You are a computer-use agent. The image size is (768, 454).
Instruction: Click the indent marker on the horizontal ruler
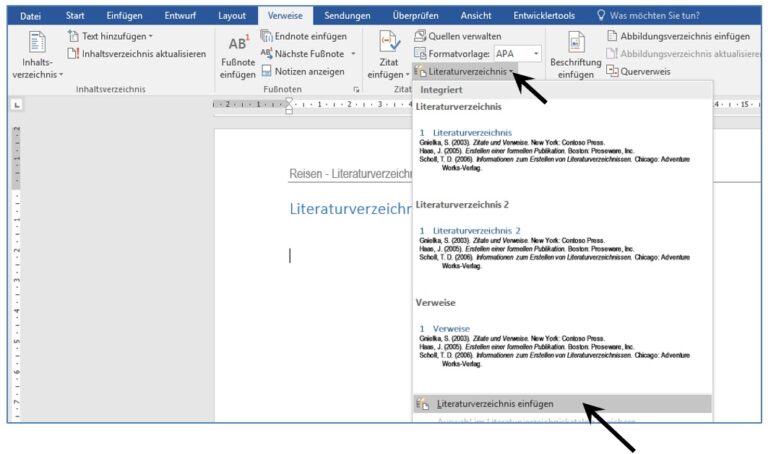point(289,105)
